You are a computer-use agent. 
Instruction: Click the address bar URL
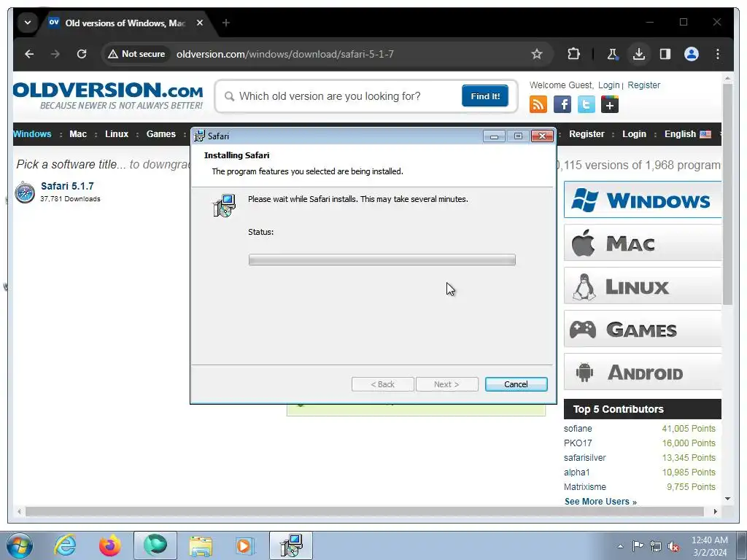285,54
